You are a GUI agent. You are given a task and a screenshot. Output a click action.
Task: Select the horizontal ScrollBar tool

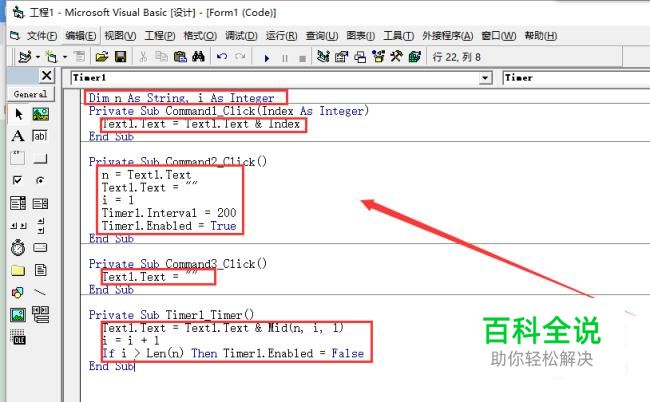[19, 225]
